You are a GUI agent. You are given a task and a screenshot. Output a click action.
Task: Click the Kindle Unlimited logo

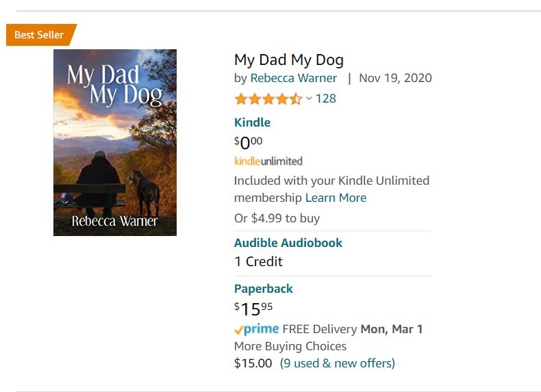click(268, 161)
